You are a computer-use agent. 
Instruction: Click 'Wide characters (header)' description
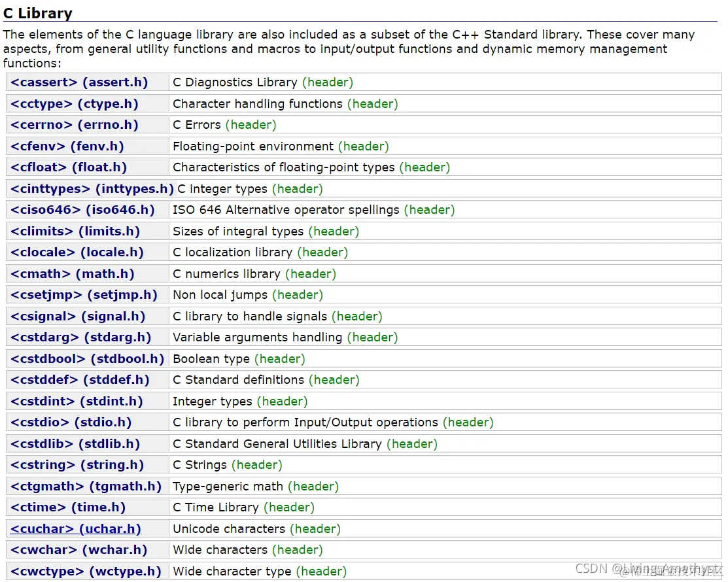248,549
